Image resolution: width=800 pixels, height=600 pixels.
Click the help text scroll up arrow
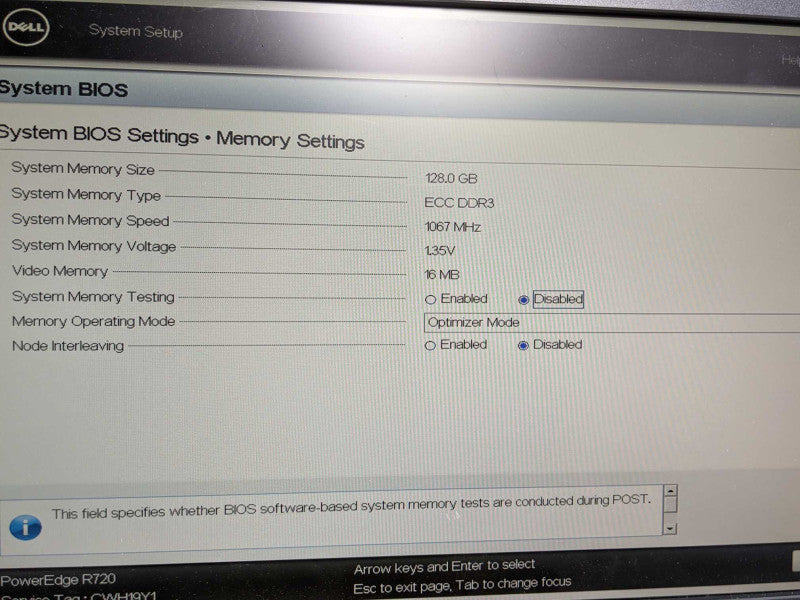(x=670, y=491)
